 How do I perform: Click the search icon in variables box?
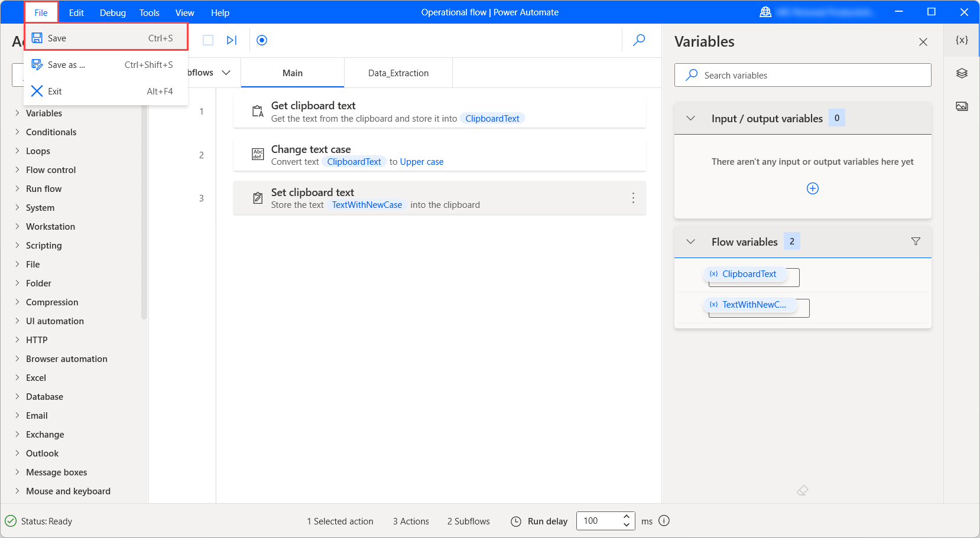(692, 75)
